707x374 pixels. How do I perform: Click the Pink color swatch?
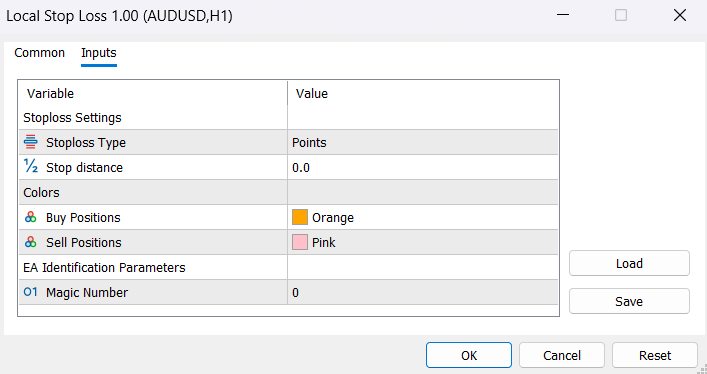pyautogui.click(x=300, y=242)
